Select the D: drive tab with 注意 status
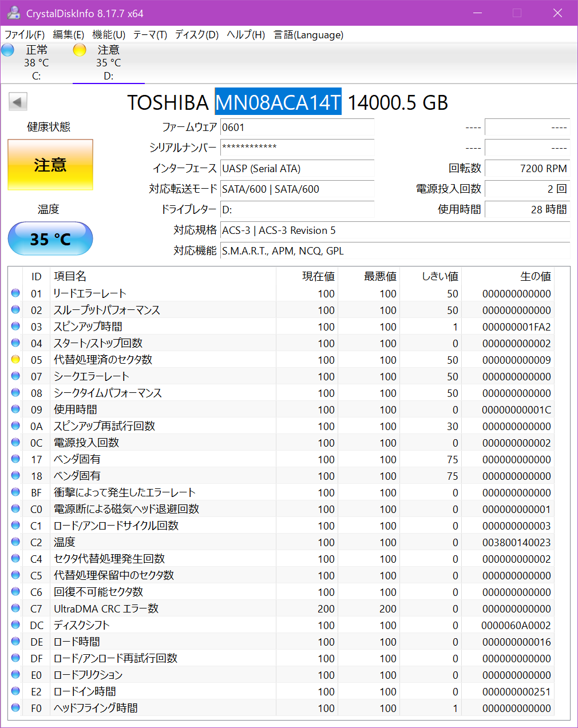The height and width of the screenshot is (728, 578). click(x=108, y=63)
